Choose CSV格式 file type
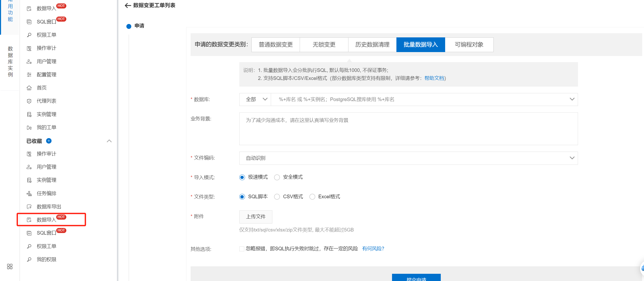Screen dimensions: 644x281 click(x=277, y=197)
